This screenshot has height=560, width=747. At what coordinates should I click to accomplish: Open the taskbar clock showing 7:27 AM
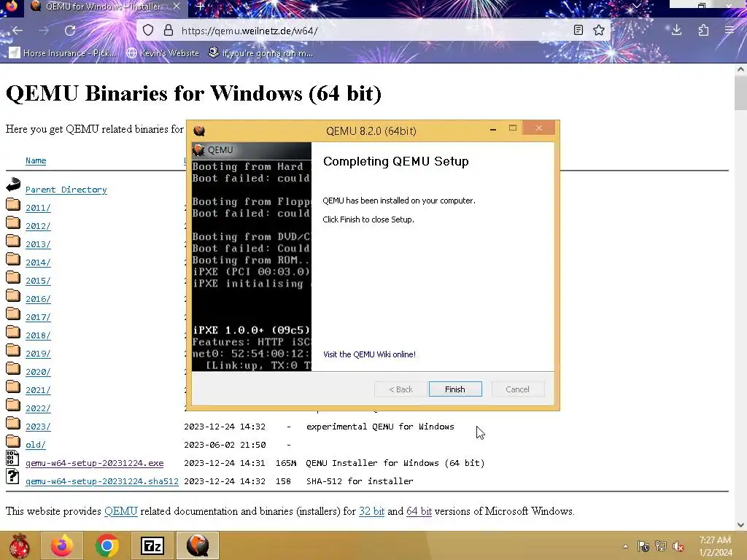[716, 546]
